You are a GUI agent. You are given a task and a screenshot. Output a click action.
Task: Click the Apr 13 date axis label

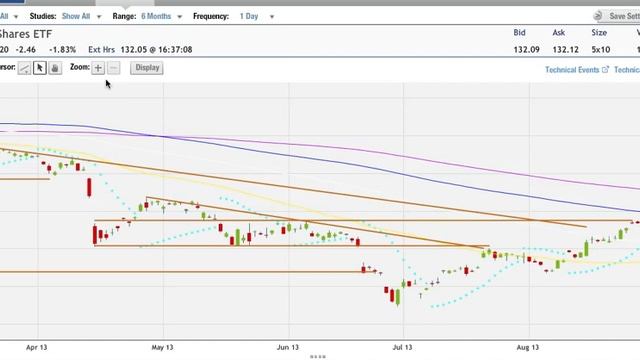pyautogui.click(x=37, y=347)
